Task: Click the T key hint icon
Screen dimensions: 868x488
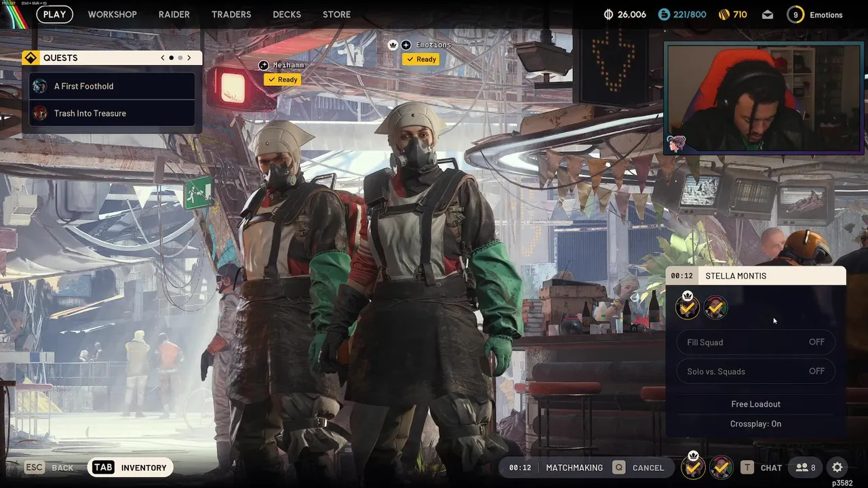Action: [747, 468]
